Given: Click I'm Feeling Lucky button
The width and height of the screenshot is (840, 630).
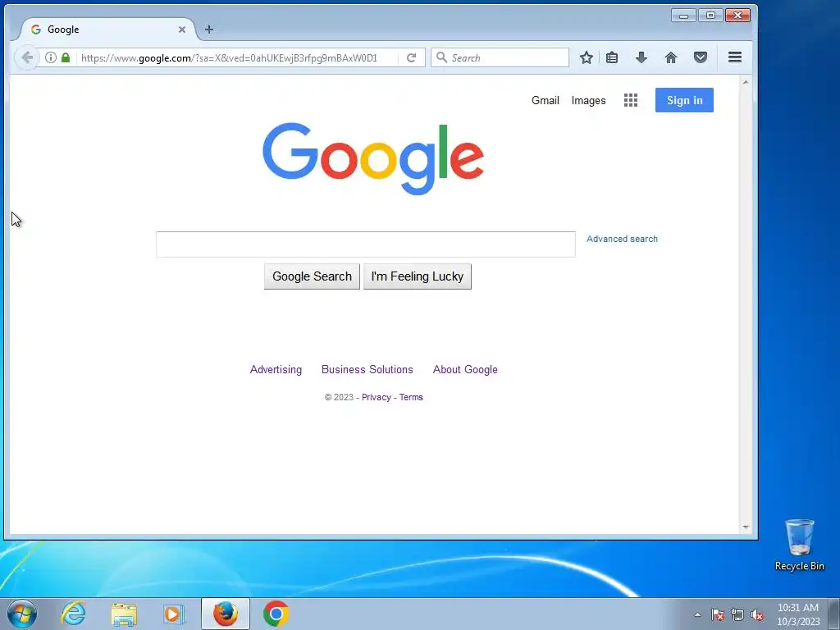Looking at the screenshot, I should 418,276.
